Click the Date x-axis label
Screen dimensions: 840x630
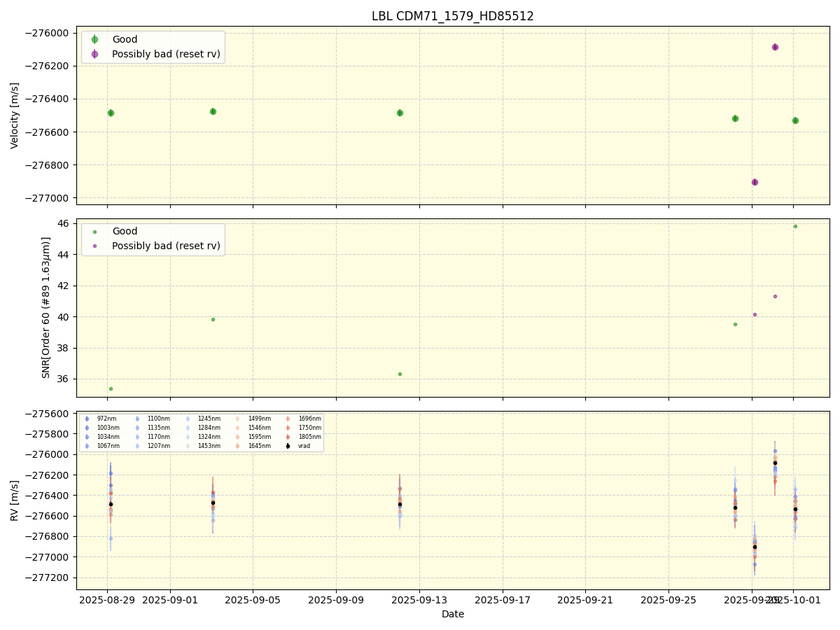pos(452,614)
